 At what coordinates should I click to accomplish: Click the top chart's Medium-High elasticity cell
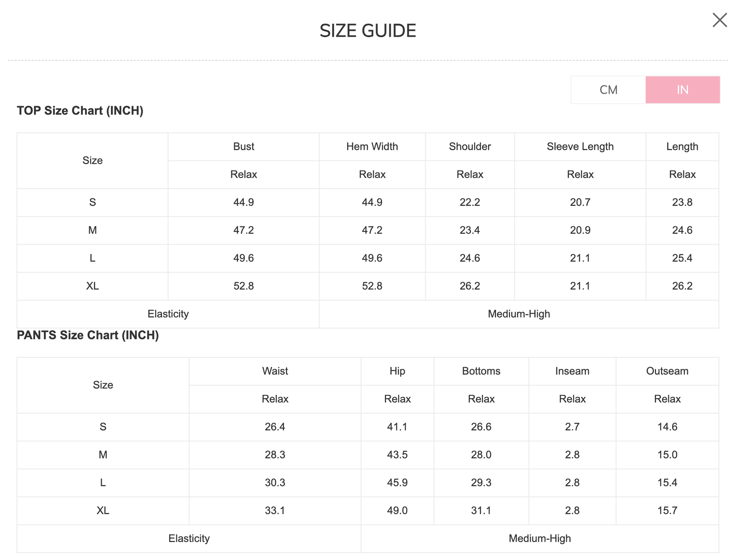pyautogui.click(x=518, y=314)
